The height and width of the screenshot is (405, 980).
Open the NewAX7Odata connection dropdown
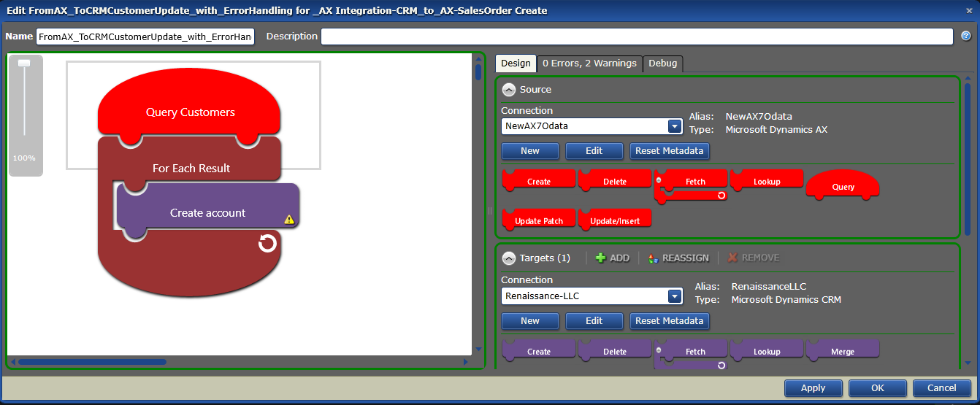coord(675,126)
